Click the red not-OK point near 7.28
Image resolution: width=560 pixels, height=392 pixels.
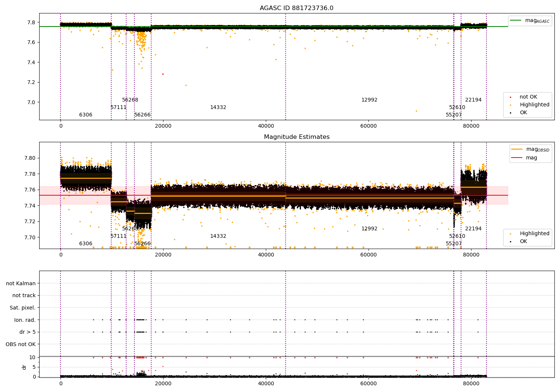(x=163, y=74)
